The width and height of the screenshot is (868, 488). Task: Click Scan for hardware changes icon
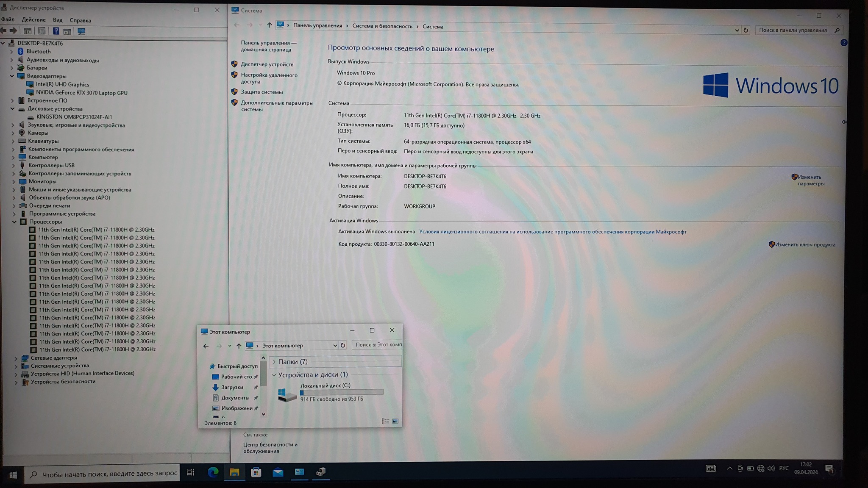coord(81,31)
